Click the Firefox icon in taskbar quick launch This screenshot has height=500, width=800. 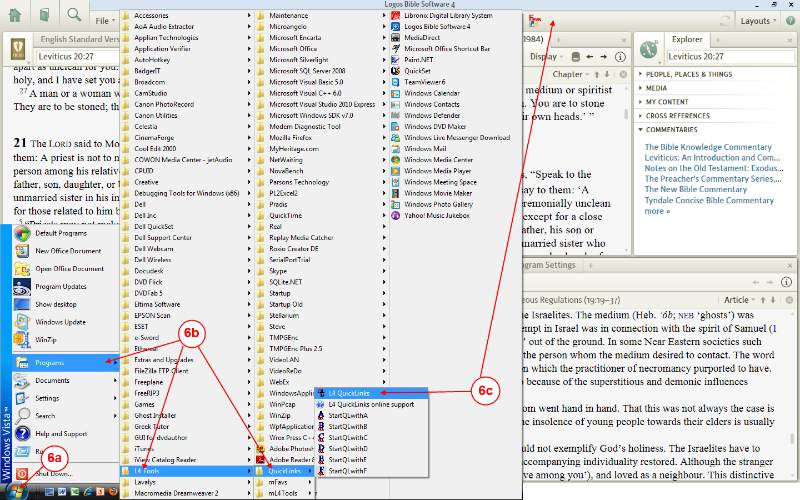tap(113, 492)
